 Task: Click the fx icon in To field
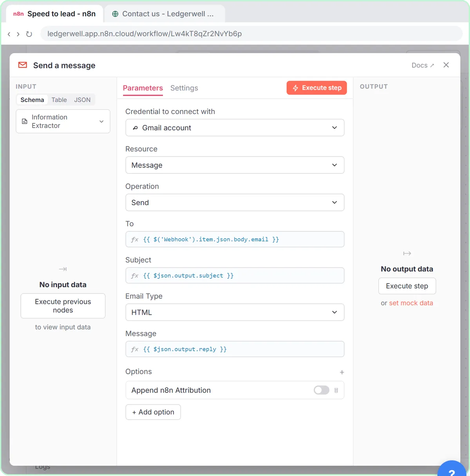pos(135,240)
